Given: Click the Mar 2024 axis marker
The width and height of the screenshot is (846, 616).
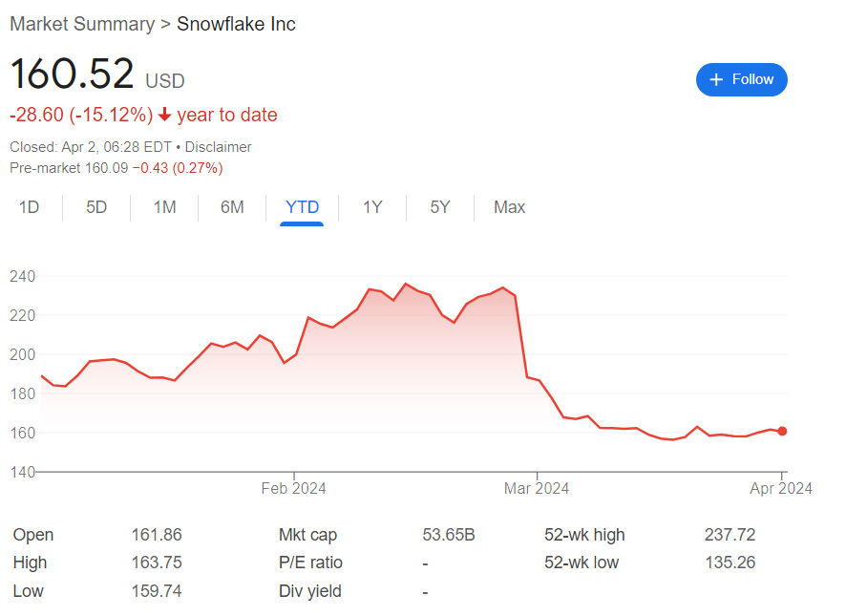Looking at the screenshot, I should 537,489.
